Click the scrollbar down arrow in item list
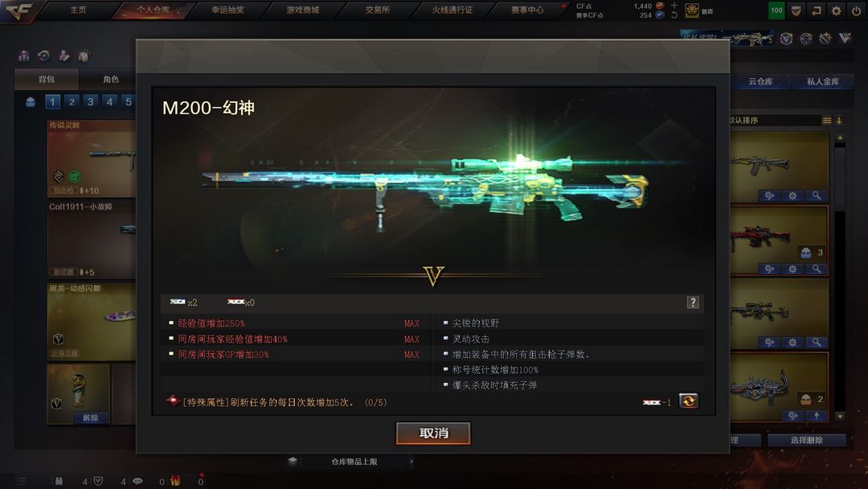The width and height of the screenshot is (868, 489). coord(840,416)
